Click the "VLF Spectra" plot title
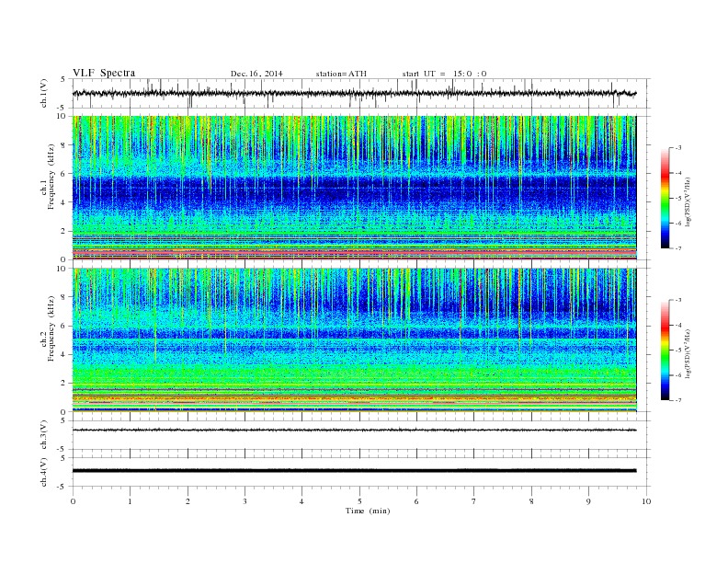Viewport: 728px width, 563px height. [104, 73]
